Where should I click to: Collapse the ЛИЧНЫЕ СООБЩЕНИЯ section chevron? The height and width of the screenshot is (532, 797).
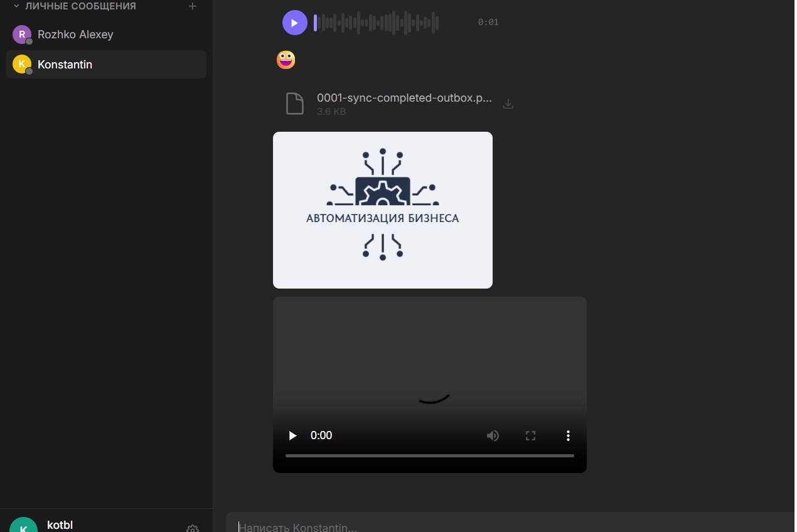[x=16, y=6]
